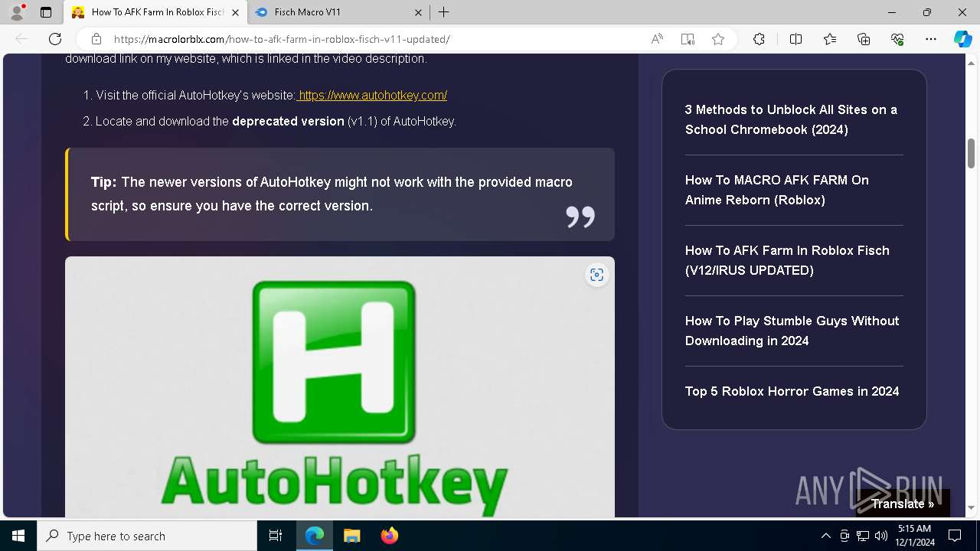
Task: Click the page vertical scrollbar thumb
Action: click(972, 153)
